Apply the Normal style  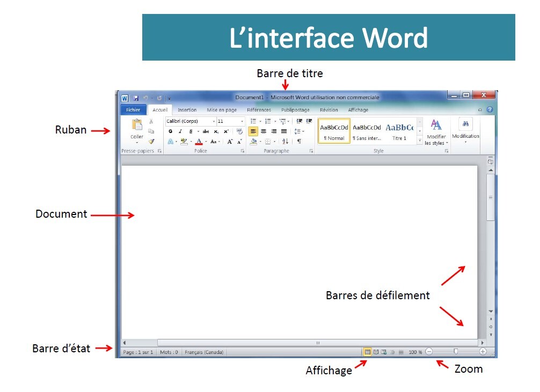[334, 131]
